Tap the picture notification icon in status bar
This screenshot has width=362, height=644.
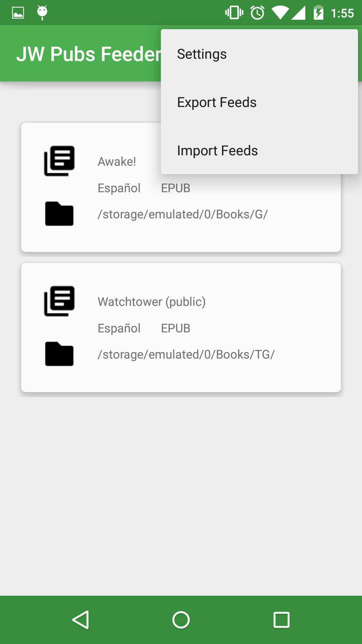pos(18,13)
